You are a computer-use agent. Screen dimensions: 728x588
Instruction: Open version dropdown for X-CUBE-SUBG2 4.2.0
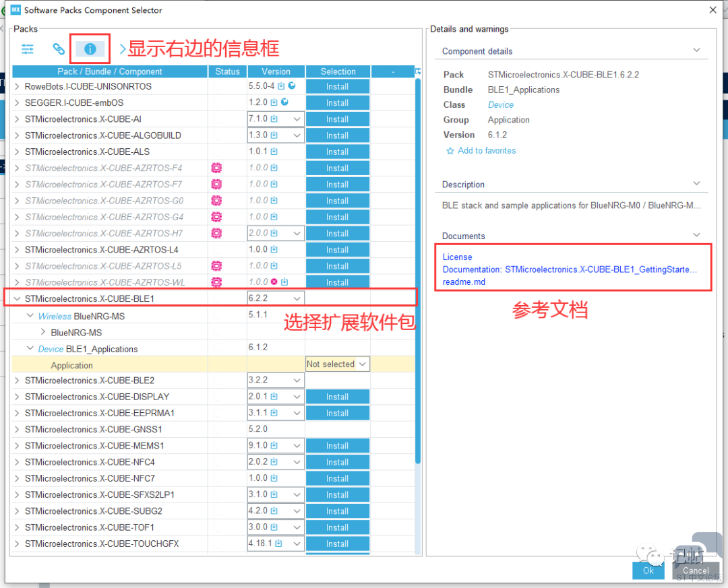click(x=297, y=511)
